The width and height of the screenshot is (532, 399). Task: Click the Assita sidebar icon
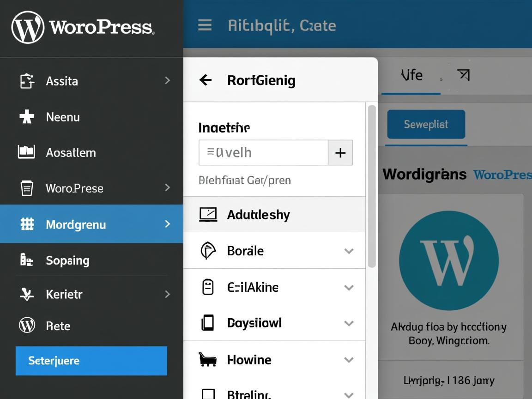pos(27,81)
